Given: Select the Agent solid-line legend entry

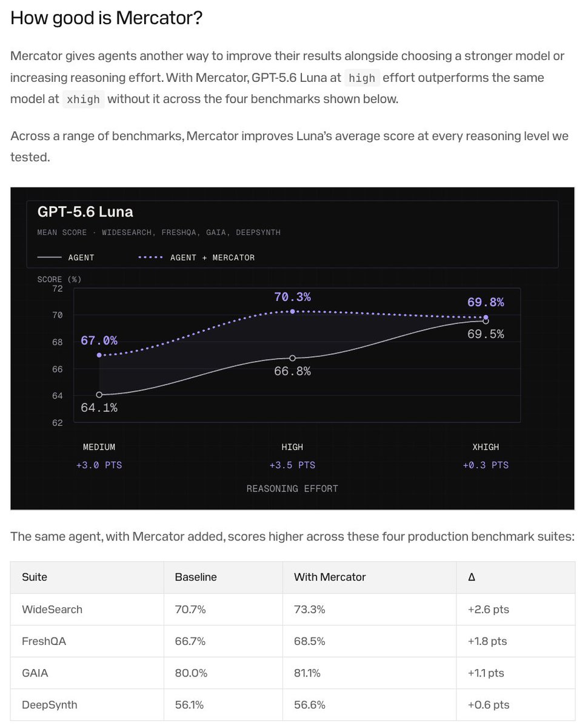Looking at the screenshot, I should coord(66,257).
